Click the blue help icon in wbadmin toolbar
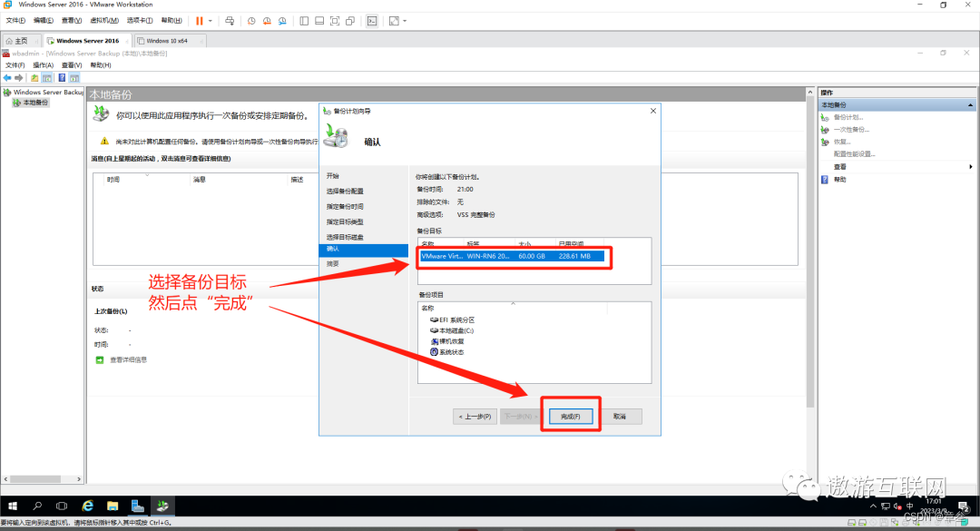980x531 pixels. click(62, 77)
